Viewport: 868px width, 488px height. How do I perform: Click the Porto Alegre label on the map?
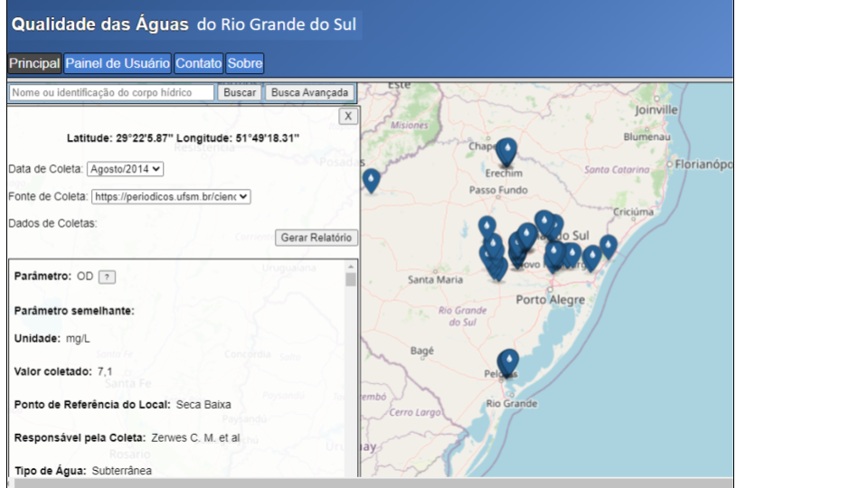coord(551,300)
